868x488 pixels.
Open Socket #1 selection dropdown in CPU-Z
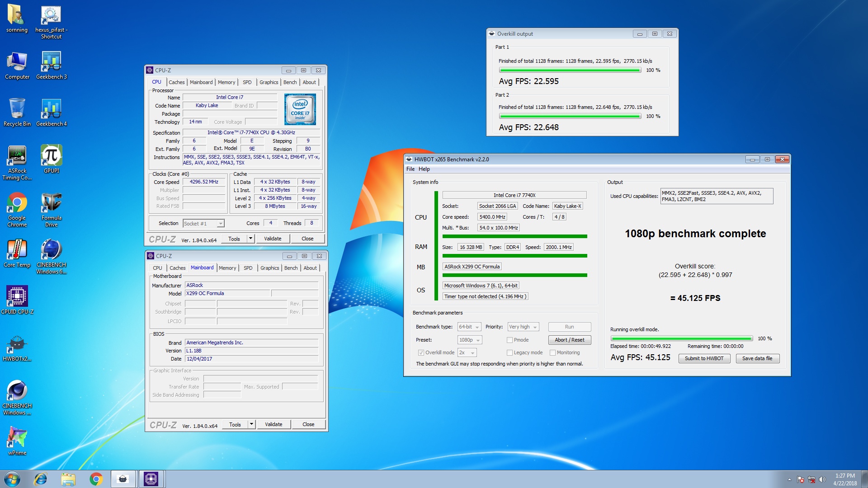pos(203,224)
